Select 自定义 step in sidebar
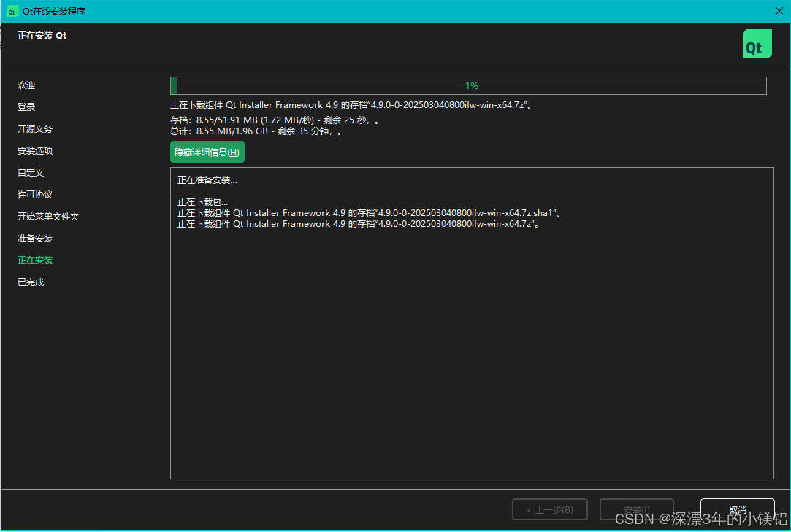The height and width of the screenshot is (532, 791). pos(30,172)
